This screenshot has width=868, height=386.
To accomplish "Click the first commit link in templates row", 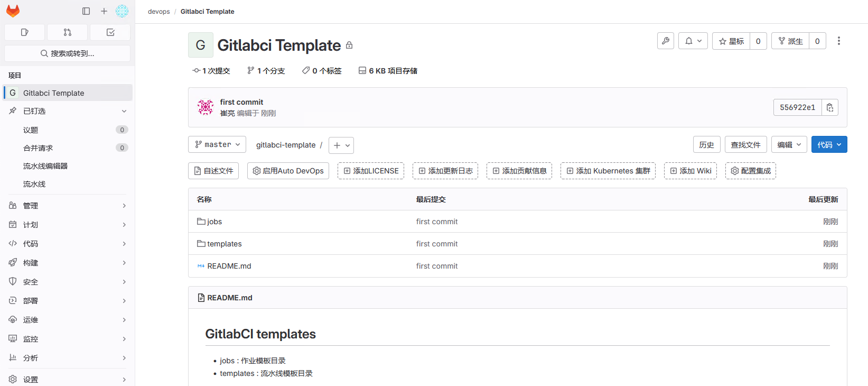I will [437, 244].
